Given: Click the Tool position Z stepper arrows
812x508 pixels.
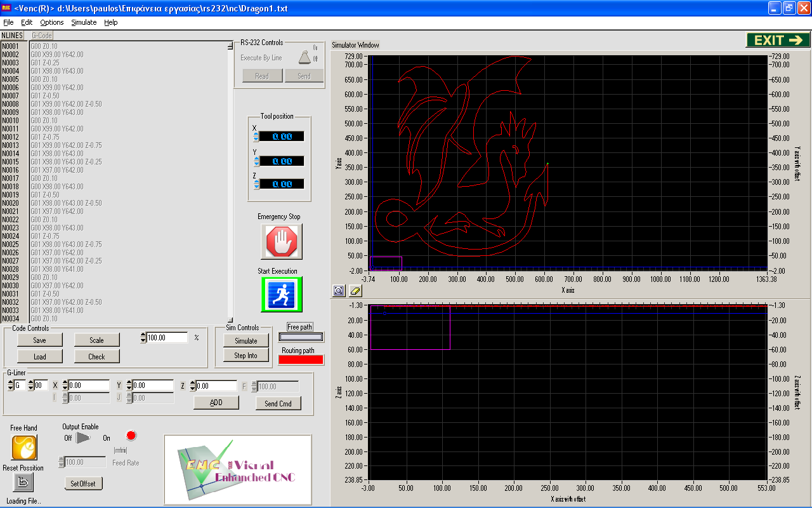Looking at the screenshot, I should [256, 184].
